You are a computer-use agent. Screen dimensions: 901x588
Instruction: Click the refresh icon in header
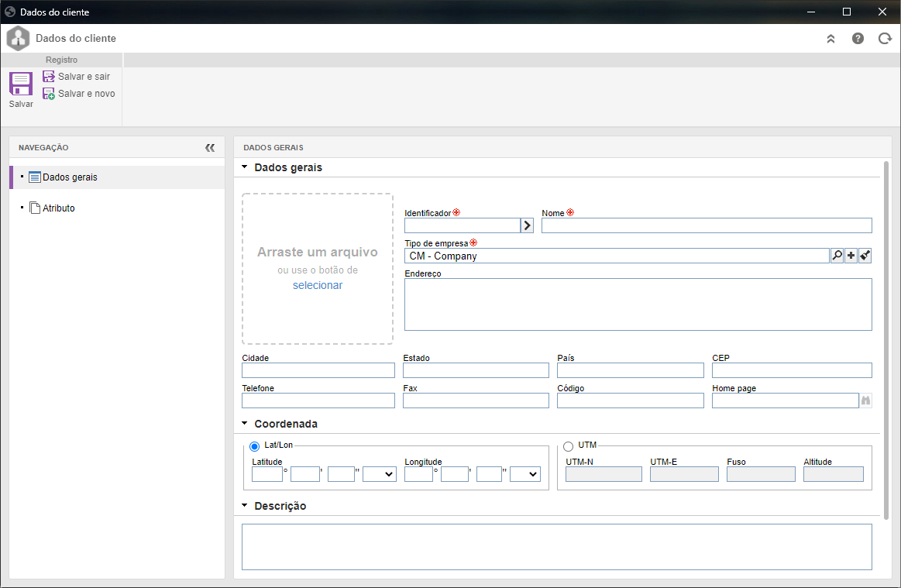pos(885,39)
